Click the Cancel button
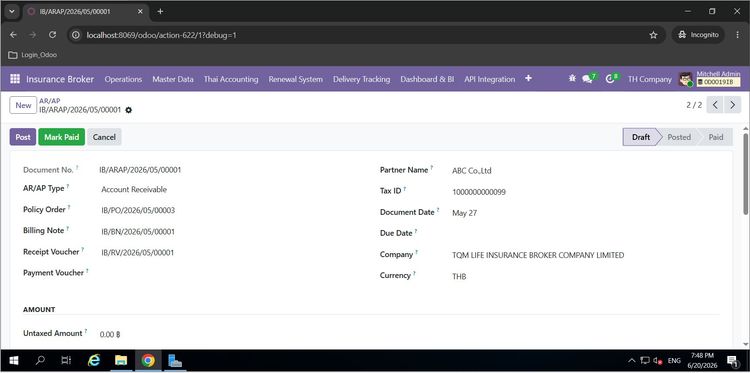Screen dimensions: 750x373 [x=104, y=137]
